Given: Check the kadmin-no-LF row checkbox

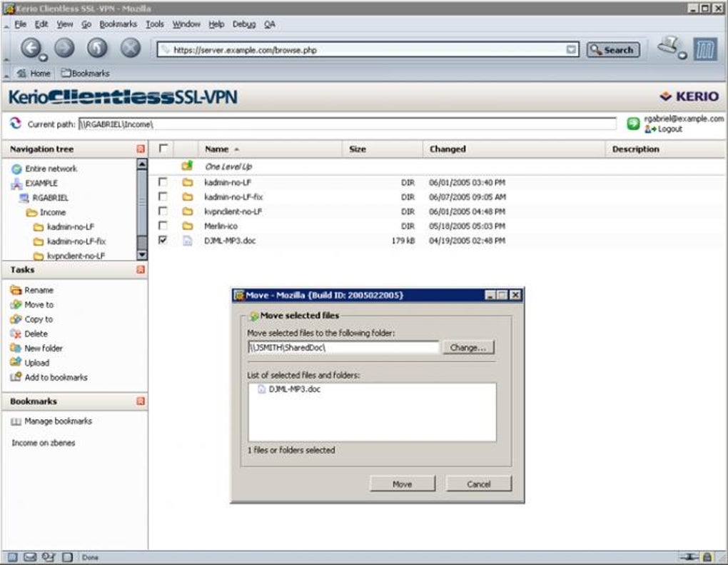Looking at the screenshot, I should (163, 181).
